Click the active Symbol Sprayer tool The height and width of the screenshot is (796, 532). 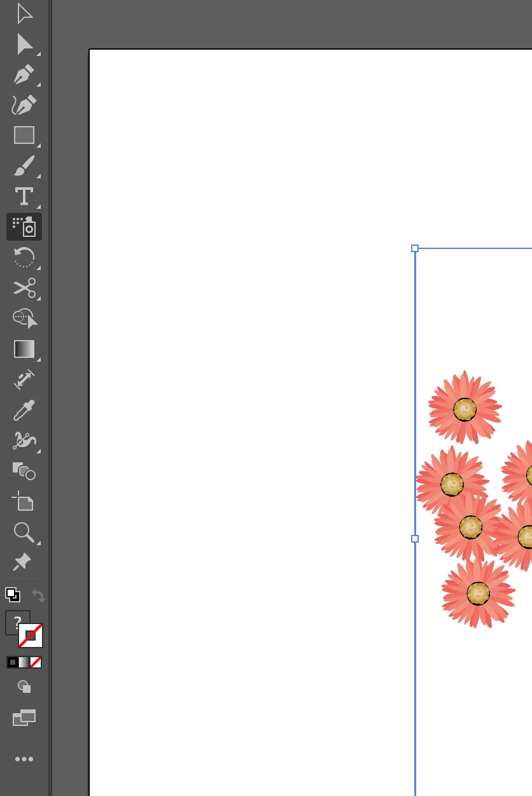tap(24, 227)
